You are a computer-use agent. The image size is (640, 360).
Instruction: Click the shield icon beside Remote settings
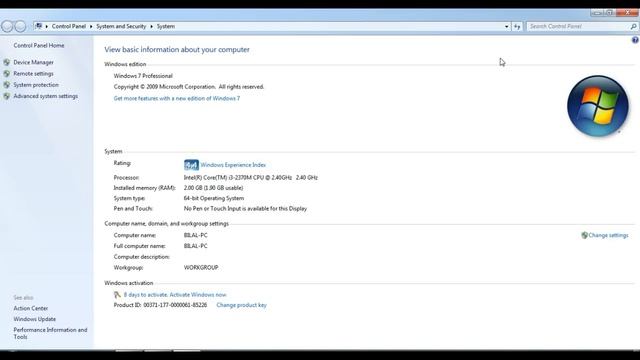(x=7, y=74)
